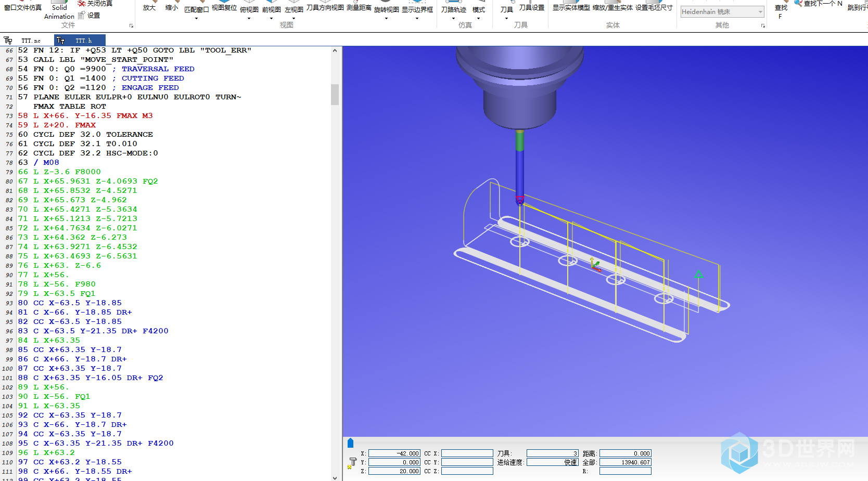Click the Z coordinate field showing 20.000
Screen dimensions: 868x481
(x=394, y=471)
